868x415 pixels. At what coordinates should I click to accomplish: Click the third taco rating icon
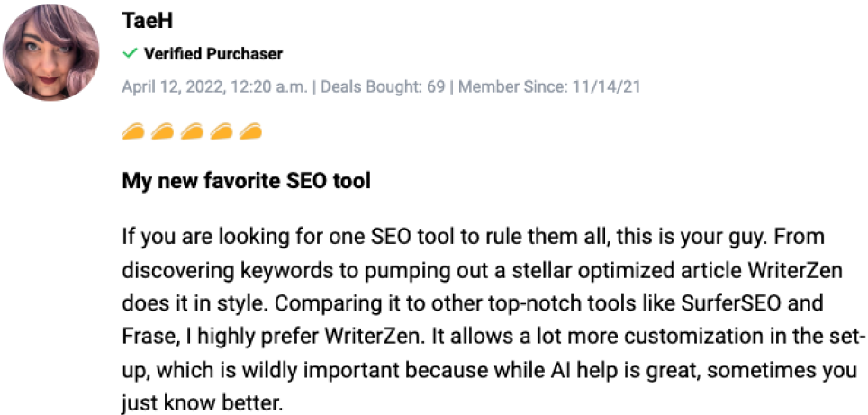click(192, 131)
